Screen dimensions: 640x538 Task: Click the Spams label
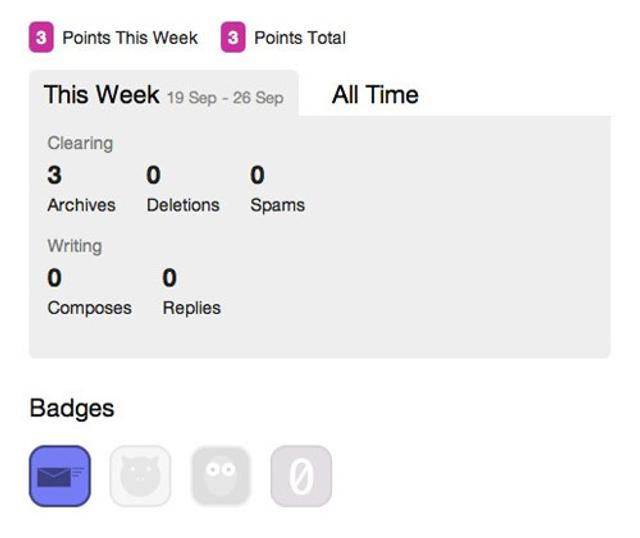pos(277,205)
